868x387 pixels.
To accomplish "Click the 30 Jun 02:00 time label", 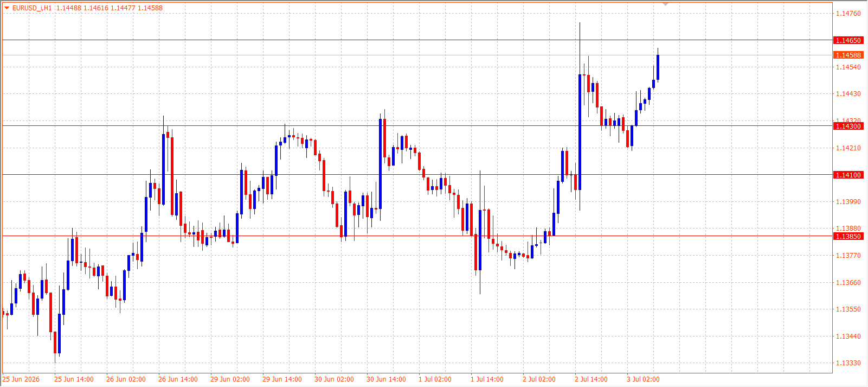I will 334,379.
